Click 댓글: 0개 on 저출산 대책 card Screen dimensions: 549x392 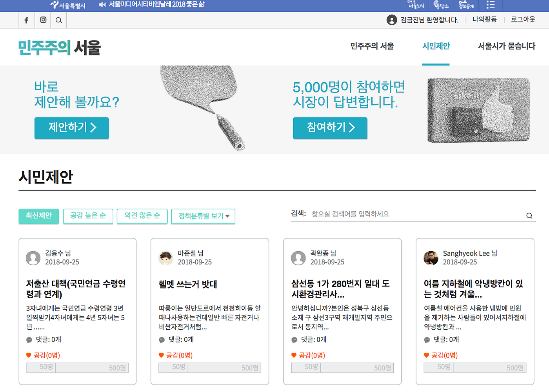[x=49, y=339]
